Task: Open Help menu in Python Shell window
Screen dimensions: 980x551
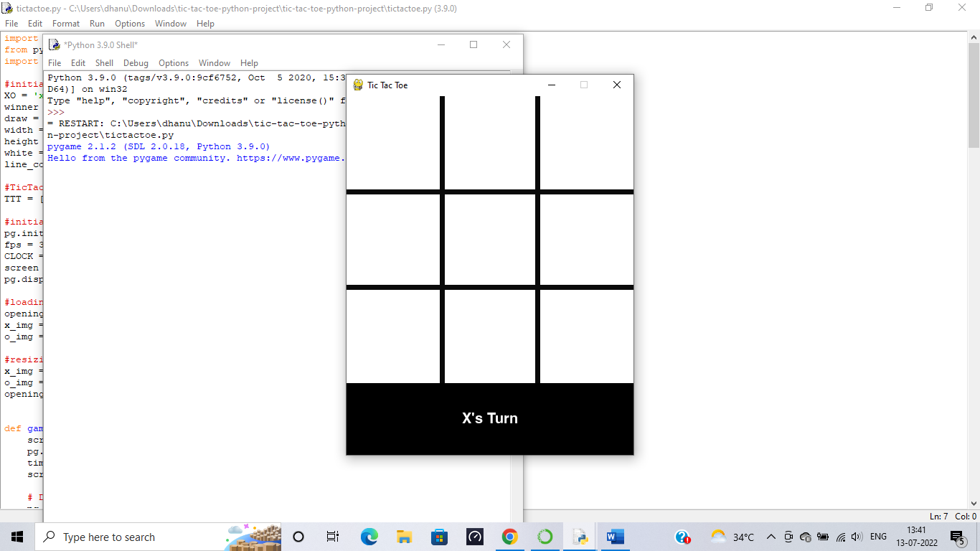Action: (x=249, y=63)
